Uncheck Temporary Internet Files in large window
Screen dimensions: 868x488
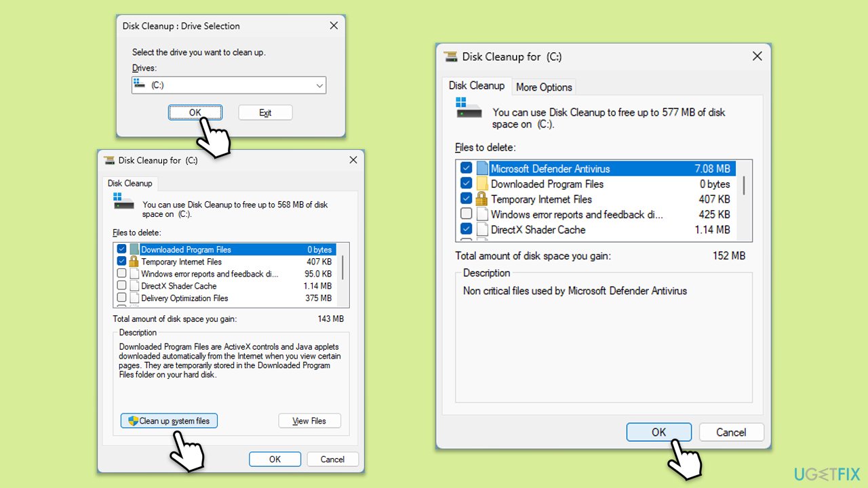466,199
